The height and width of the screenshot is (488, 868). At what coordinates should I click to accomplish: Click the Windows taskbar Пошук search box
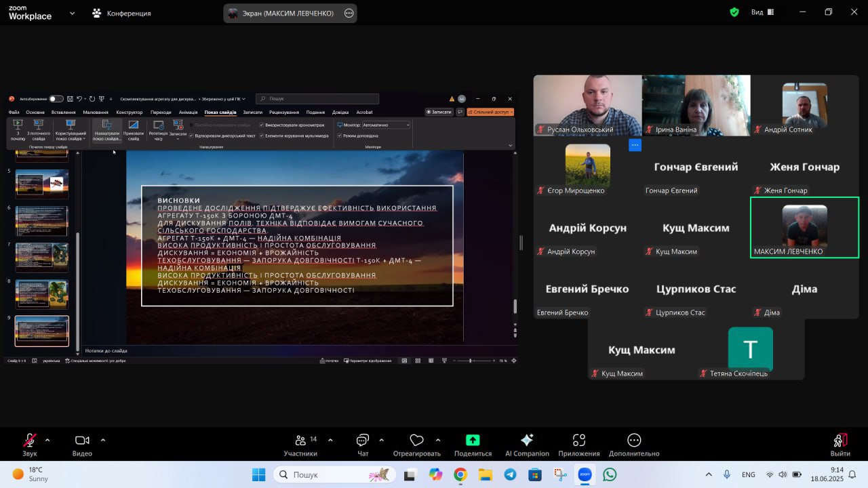coord(334,474)
